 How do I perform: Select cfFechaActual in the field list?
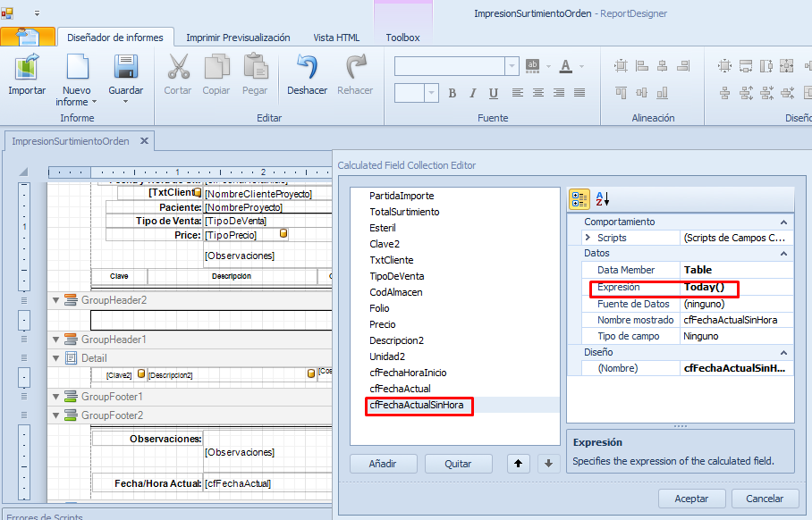click(400, 389)
